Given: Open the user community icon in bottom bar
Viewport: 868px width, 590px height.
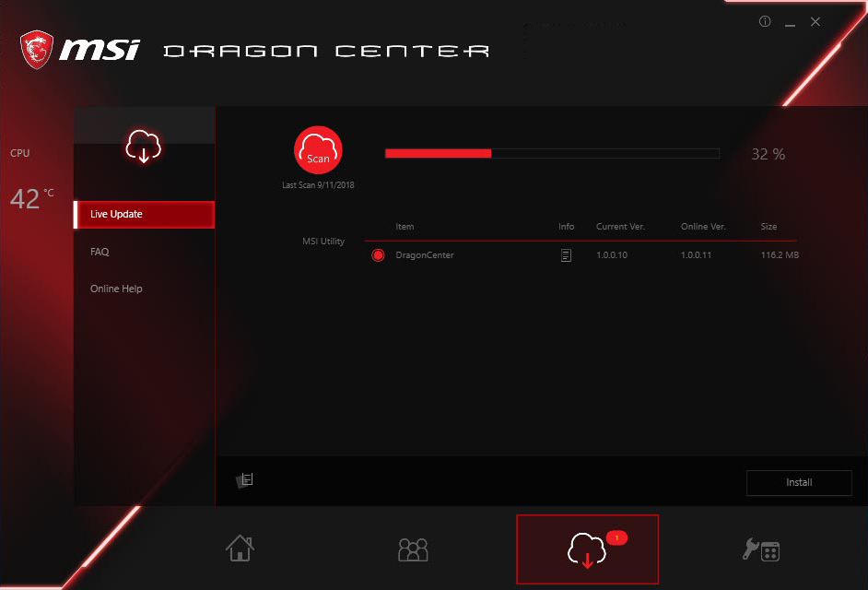Looking at the screenshot, I should 413,549.
